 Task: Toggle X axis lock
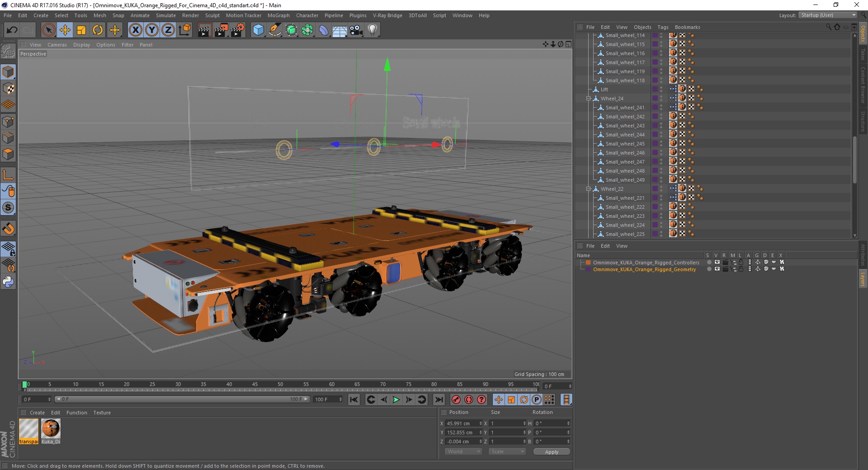[135, 30]
